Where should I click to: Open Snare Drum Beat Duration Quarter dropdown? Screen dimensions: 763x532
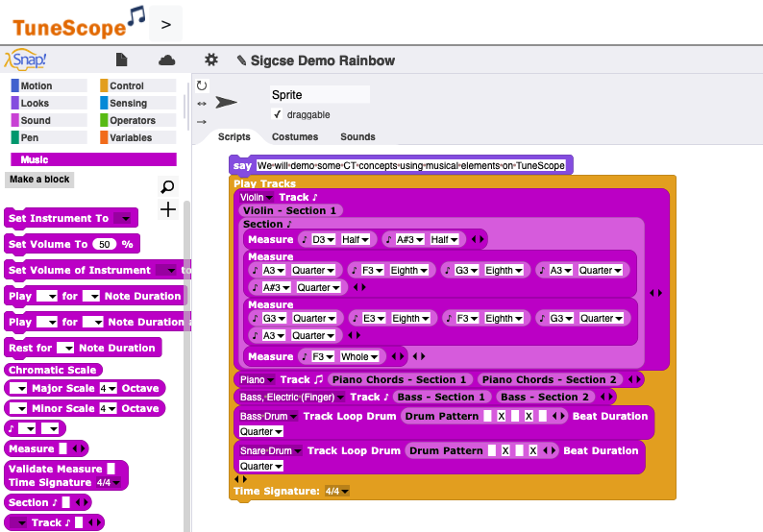[x=261, y=466]
